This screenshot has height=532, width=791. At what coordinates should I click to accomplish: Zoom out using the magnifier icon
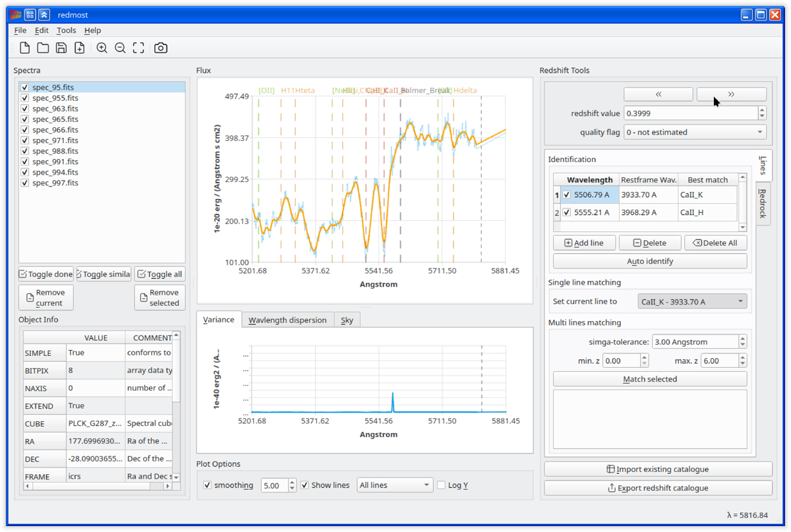pyautogui.click(x=120, y=48)
